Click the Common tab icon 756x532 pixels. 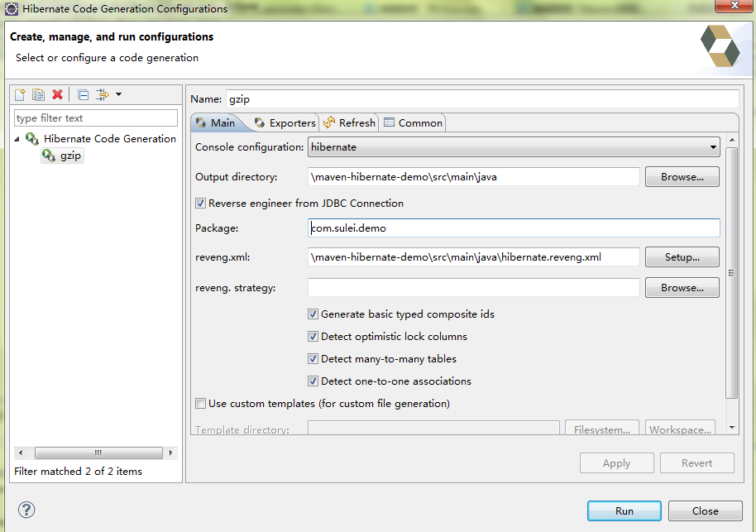(389, 122)
